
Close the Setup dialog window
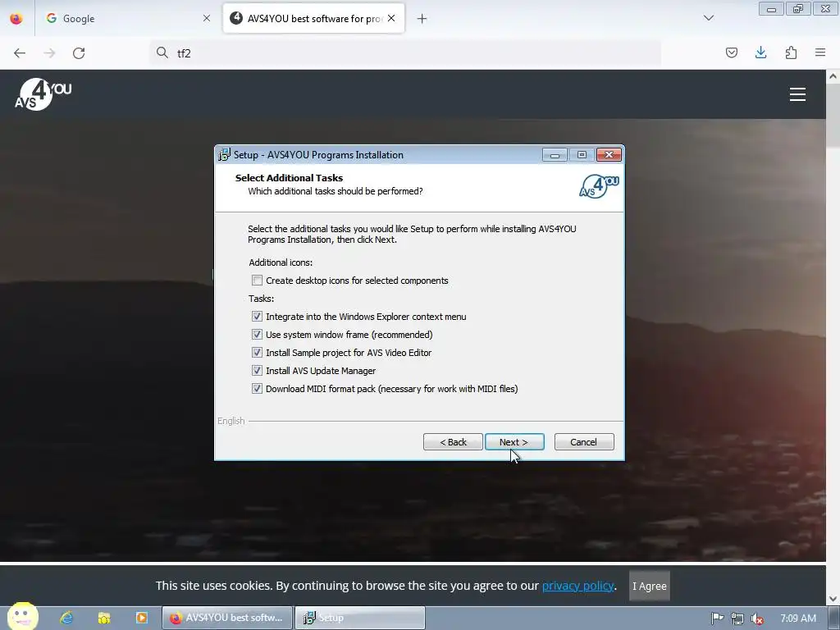pos(609,155)
